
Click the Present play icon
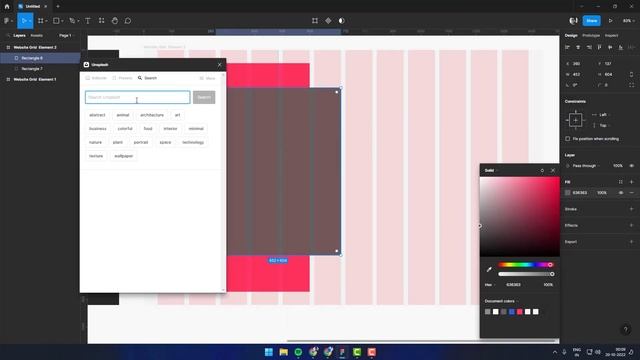coord(611,20)
